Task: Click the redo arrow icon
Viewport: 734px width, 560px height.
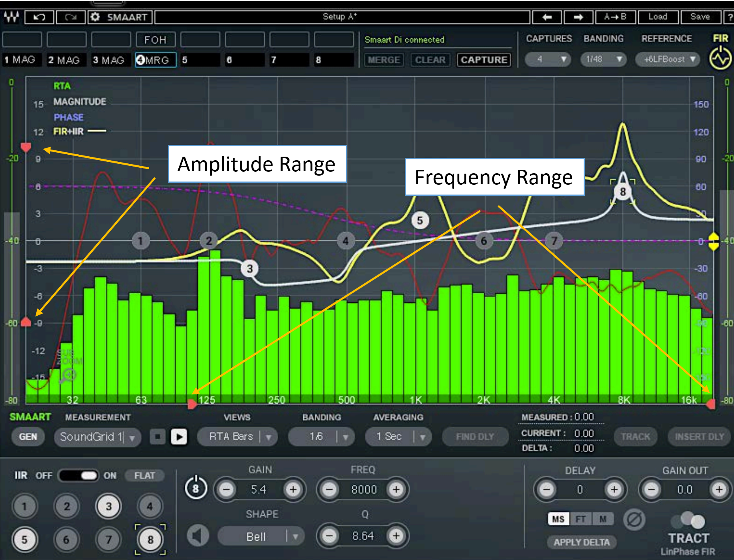Action: tap(71, 17)
